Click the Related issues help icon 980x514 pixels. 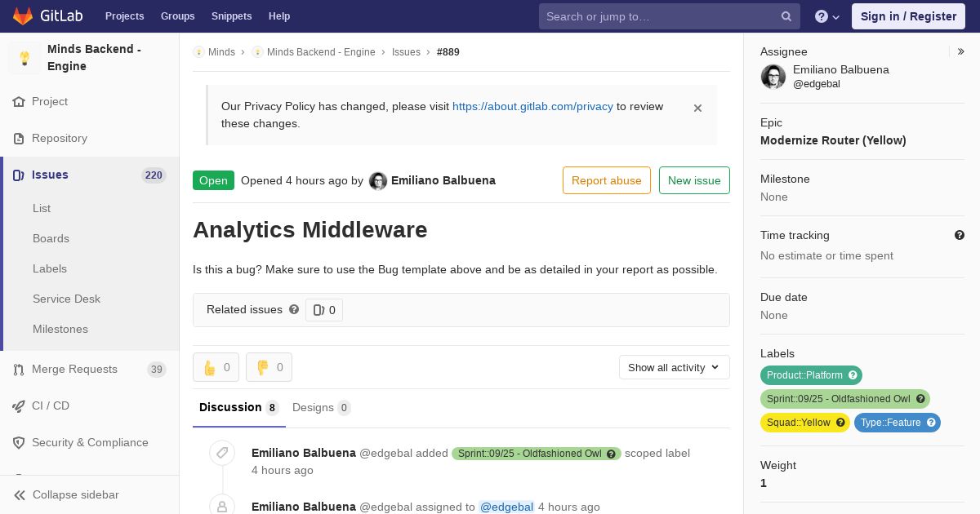pyautogui.click(x=294, y=310)
